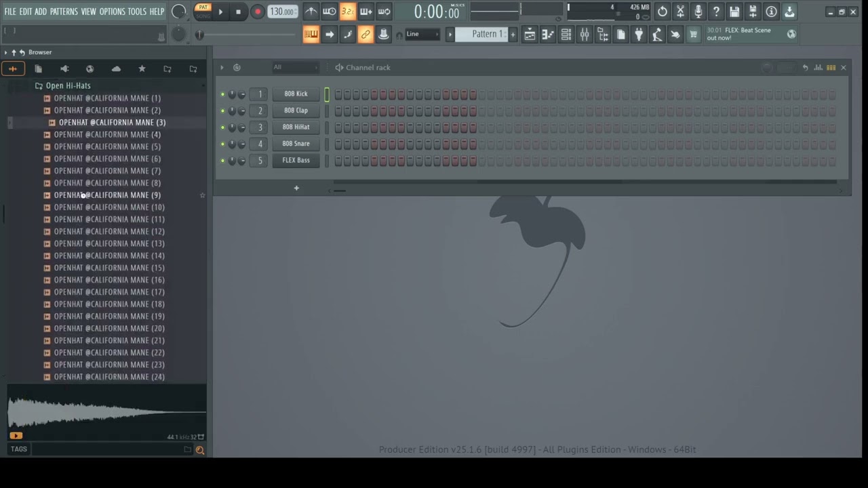Toggle channel rack graph editor icon
This screenshot has height=488, width=868.
pyautogui.click(x=818, y=67)
